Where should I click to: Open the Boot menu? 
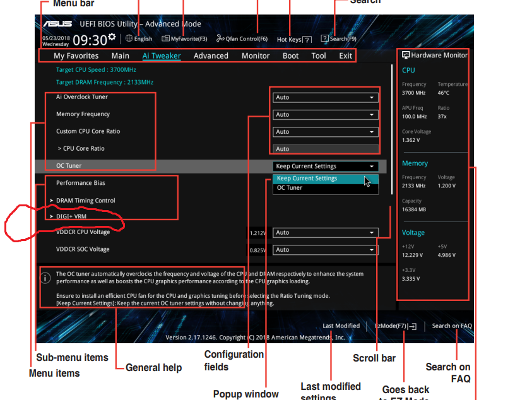point(291,56)
